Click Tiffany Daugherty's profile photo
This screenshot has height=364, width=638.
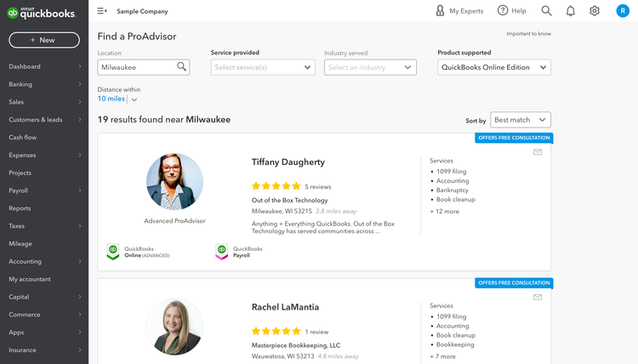click(x=174, y=181)
